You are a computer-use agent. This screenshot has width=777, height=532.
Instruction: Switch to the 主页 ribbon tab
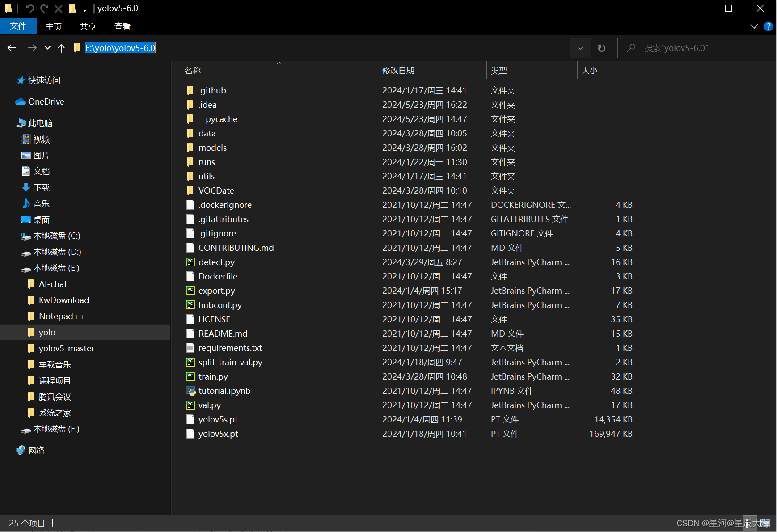click(54, 26)
